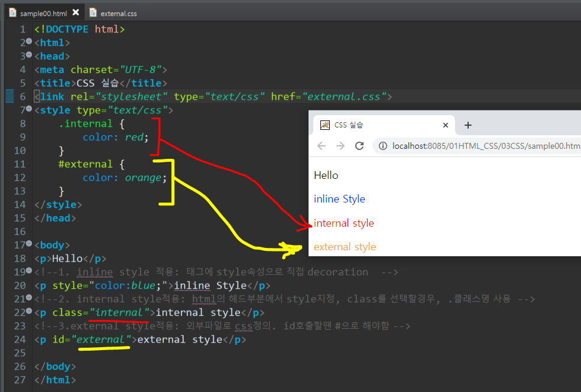Click the title text "CSS 실습" in code
Viewport: 581px width, 392px height.
(x=98, y=83)
